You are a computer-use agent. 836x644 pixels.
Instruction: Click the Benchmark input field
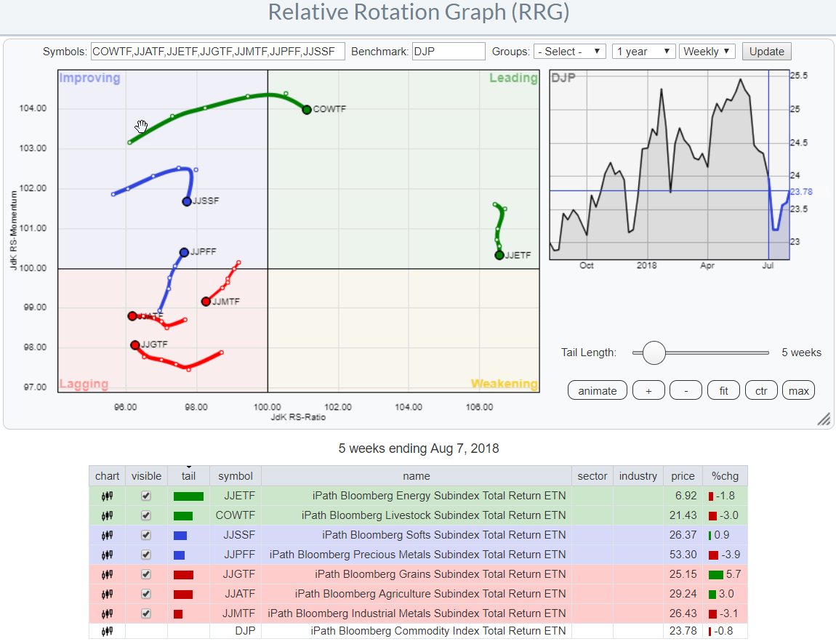tap(449, 52)
